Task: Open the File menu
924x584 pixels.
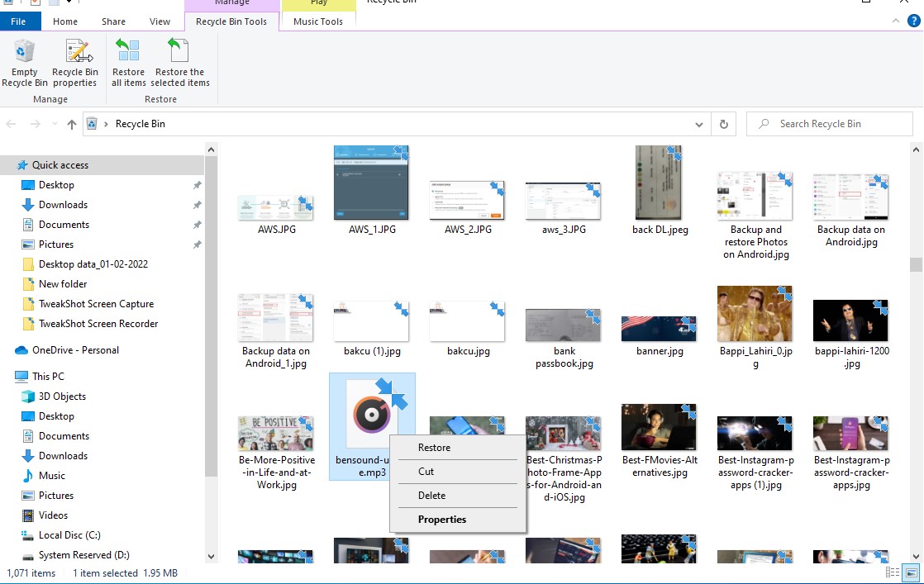Action: pyautogui.click(x=19, y=21)
